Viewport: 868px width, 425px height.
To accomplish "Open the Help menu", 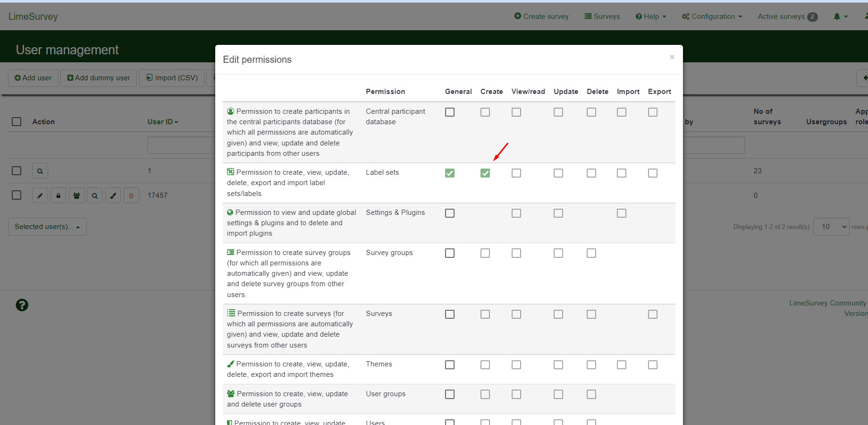I will pos(651,17).
